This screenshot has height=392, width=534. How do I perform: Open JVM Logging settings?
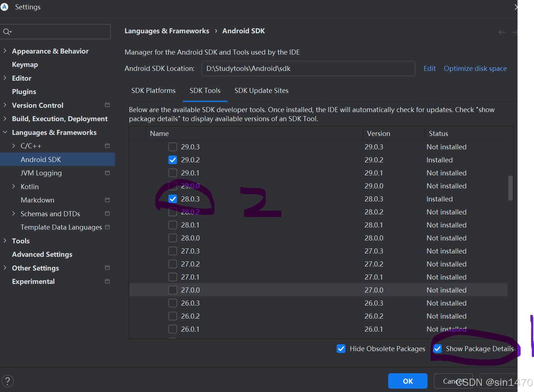tap(41, 173)
